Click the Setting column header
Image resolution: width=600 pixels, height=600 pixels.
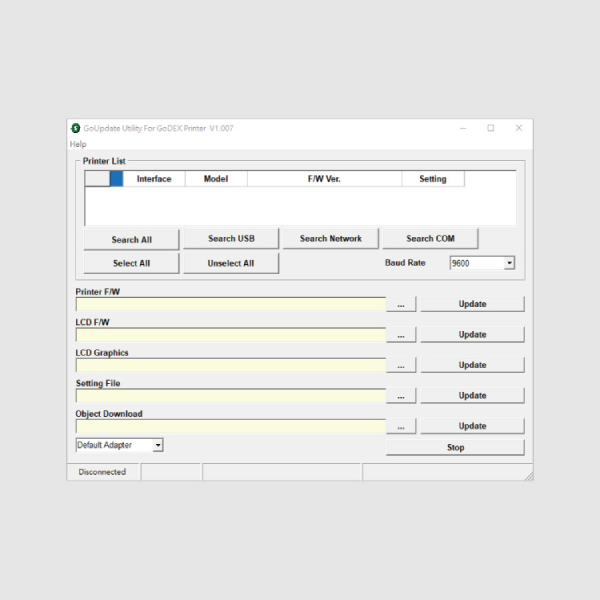point(433,179)
